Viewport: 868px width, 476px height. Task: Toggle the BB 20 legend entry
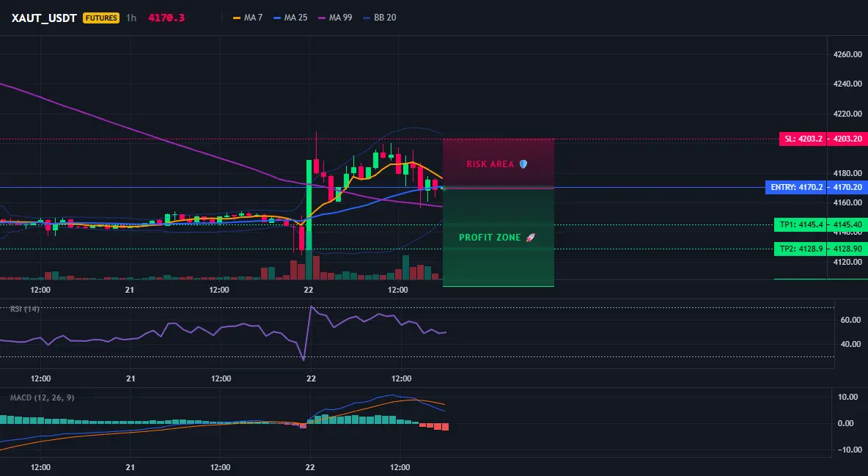[x=380, y=18]
